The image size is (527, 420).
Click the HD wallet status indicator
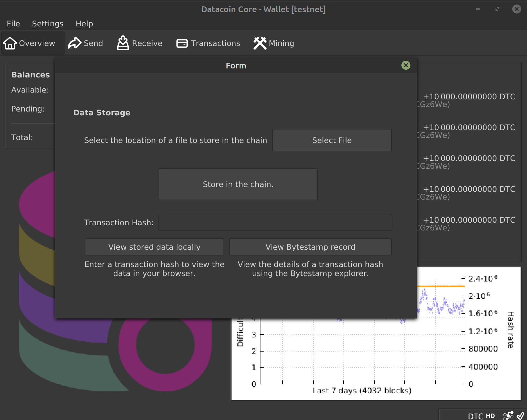click(490, 416)
